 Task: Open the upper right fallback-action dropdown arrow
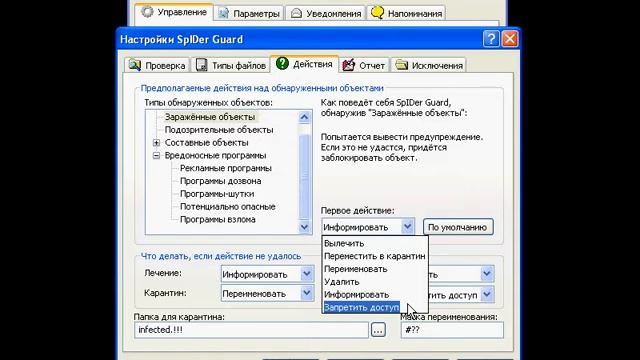(487, 274)
